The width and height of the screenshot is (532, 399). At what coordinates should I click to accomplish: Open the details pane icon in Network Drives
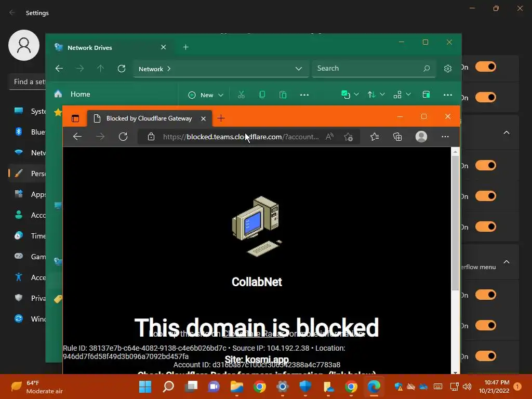[426, 95]
